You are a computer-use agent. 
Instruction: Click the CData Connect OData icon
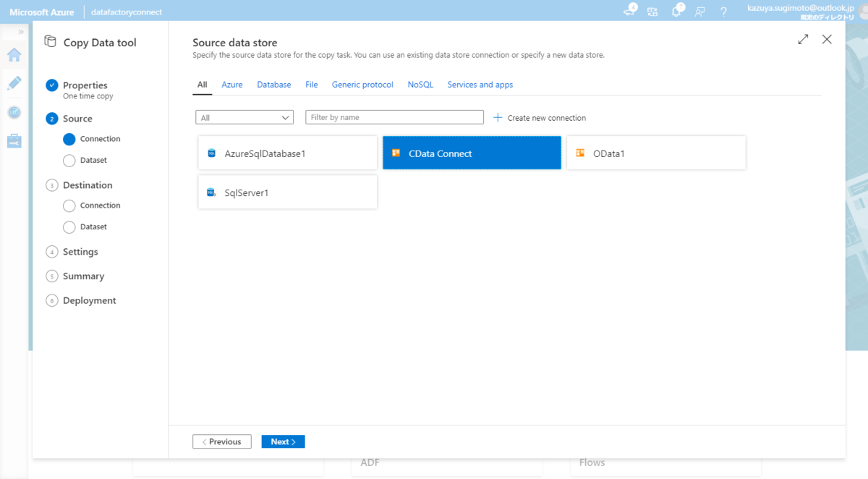click(x=396, y=153)
